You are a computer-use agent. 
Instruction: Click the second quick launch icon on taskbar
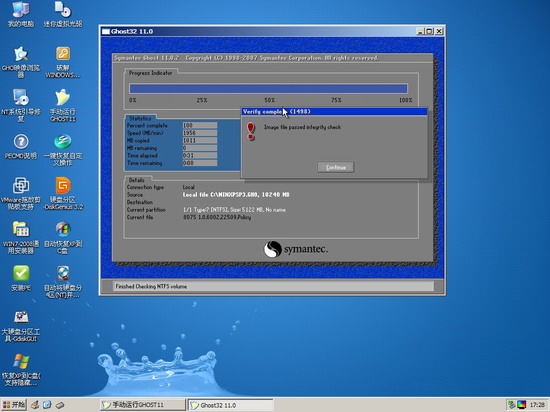click(x=47, y=405)
